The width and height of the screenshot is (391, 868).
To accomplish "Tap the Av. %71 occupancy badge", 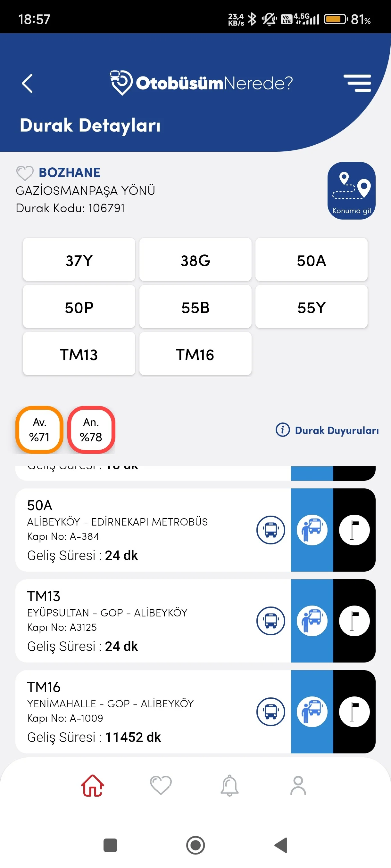I will pos(39,430).
